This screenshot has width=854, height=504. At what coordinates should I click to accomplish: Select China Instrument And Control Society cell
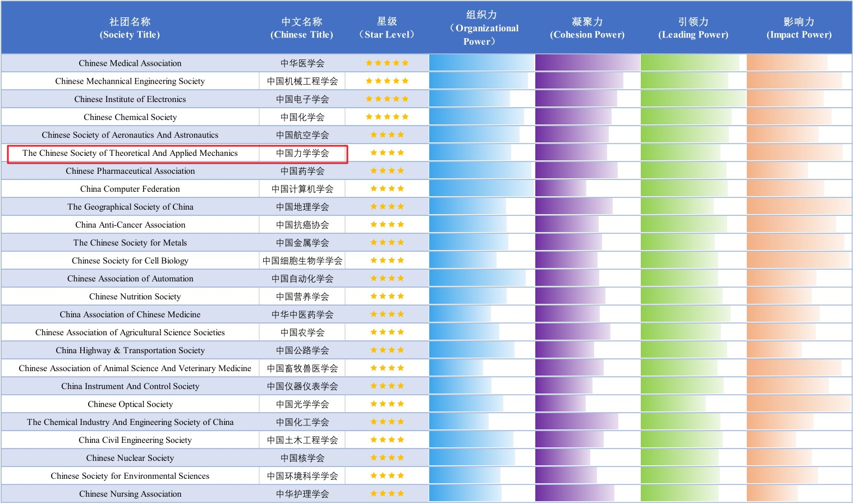coord(130,386)
